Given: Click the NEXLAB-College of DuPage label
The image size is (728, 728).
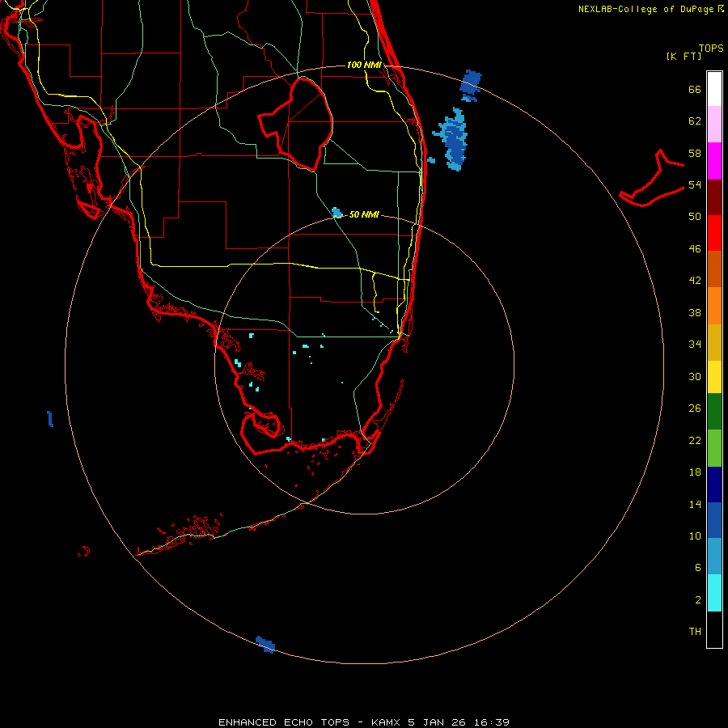Looking at the screenshot, I should click(x=650, y=9).
